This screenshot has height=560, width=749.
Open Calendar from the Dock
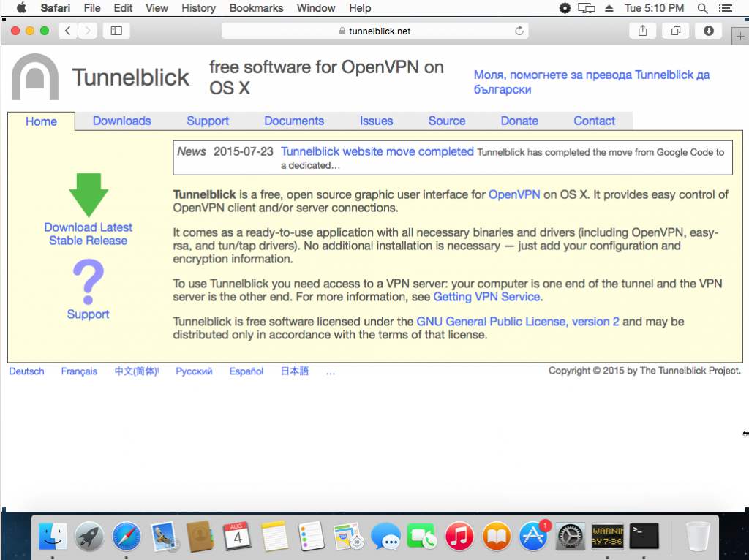[238, 536]
